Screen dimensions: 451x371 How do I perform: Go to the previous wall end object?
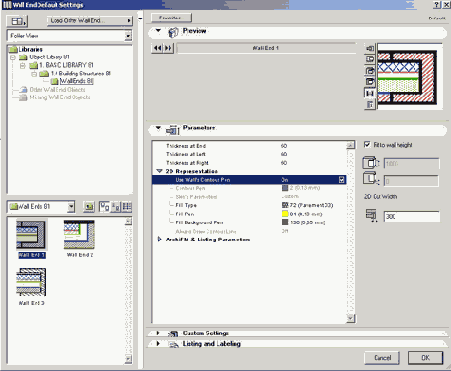click(x=157, y=48)
